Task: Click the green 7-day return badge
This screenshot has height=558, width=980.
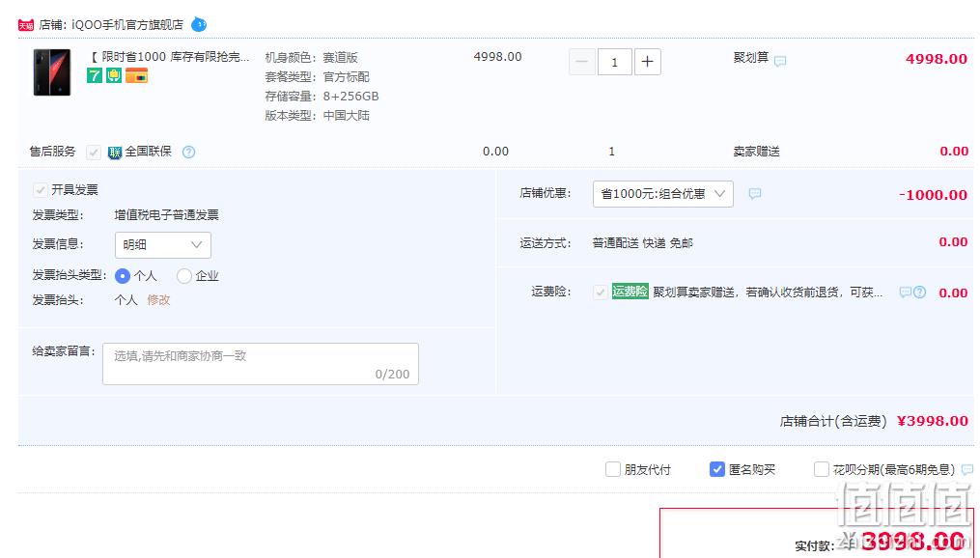Action: (x=95, y=75)
